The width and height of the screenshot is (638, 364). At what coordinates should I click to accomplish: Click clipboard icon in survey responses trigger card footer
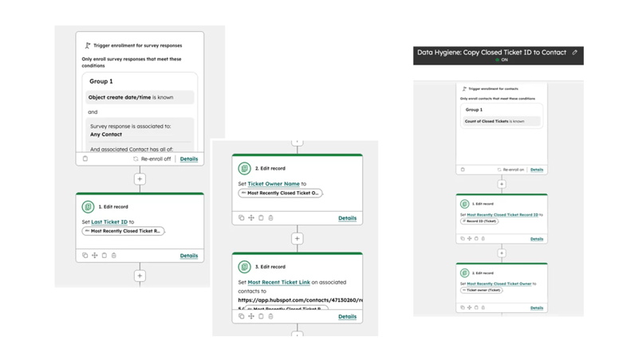click(85, 159)
